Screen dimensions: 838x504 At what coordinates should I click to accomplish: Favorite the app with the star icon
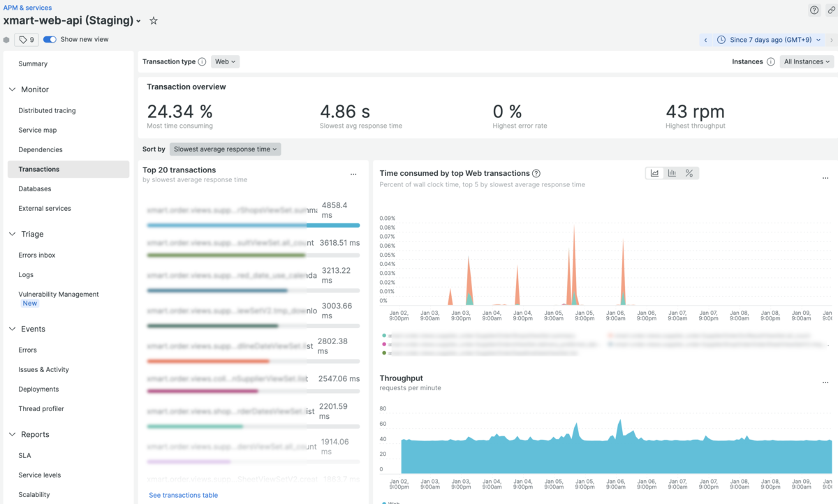pos(154,21)
